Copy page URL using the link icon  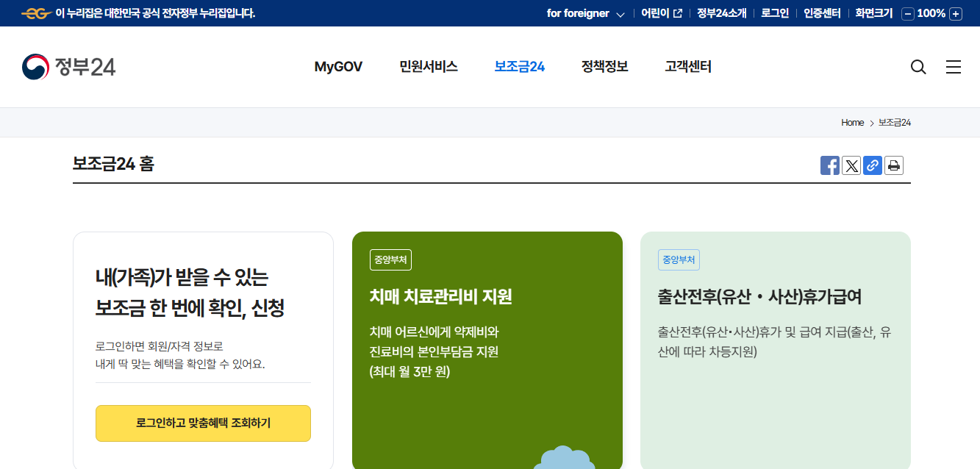[x=872, y=165]
